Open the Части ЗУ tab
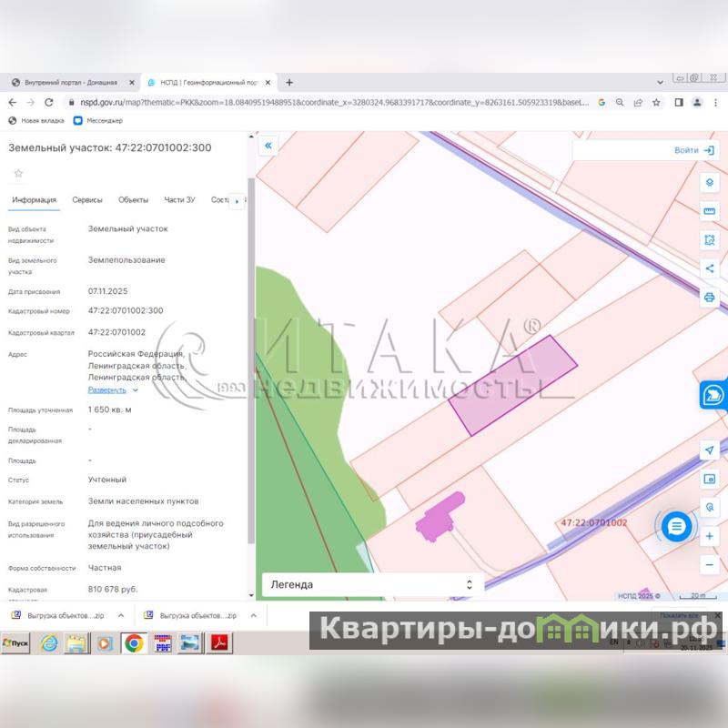The image size is (728, 728). click(179, 200)
